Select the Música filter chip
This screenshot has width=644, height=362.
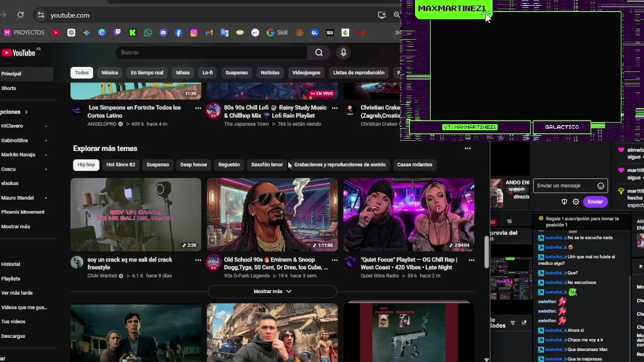point(110,73)
